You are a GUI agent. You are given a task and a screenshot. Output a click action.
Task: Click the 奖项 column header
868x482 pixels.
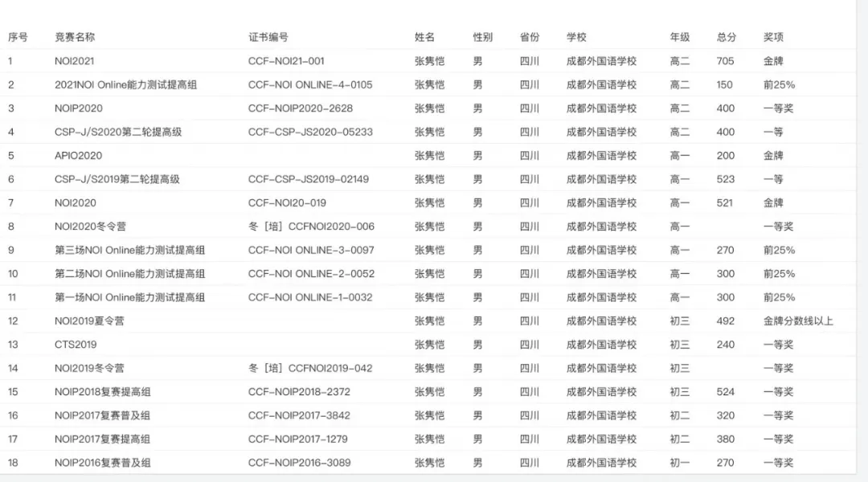pyautogui.click(x=773, y=37)
